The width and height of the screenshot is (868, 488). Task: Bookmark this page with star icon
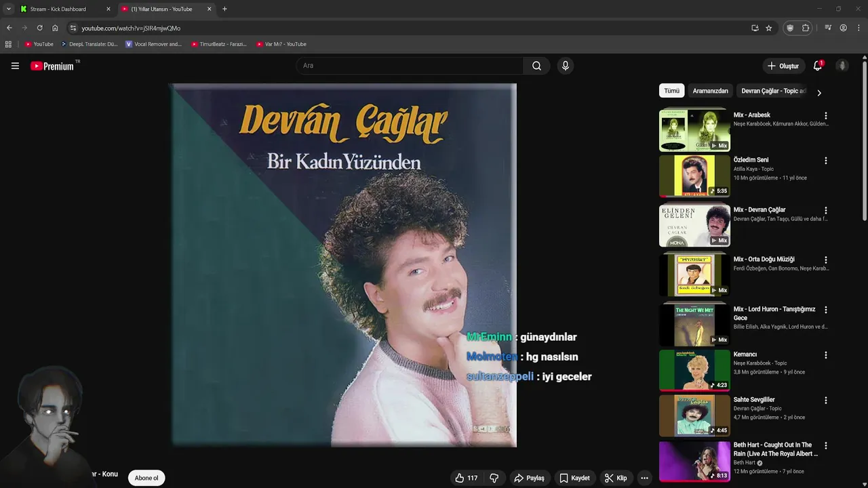[x=769, y=28]
